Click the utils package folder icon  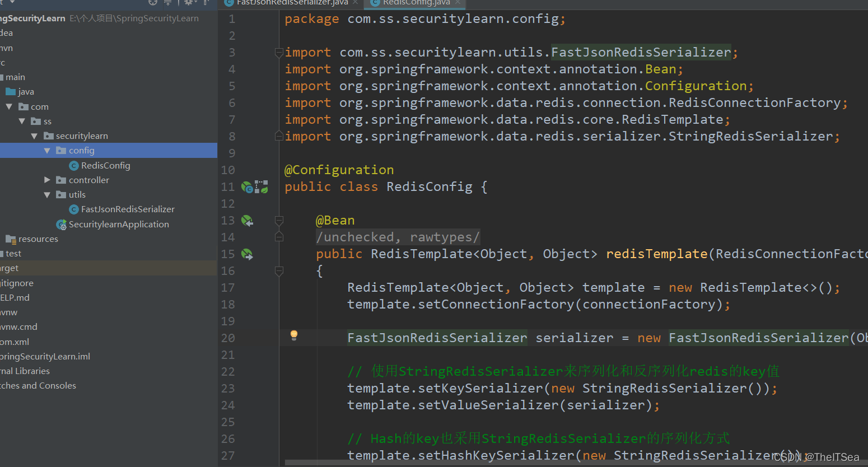tap(61, 195)
